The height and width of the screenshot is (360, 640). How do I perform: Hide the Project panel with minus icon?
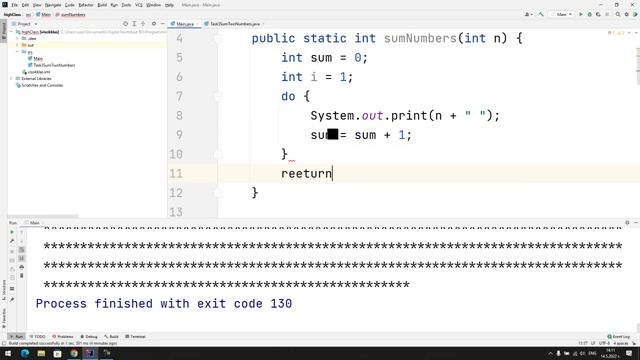[x=162, y=24]
